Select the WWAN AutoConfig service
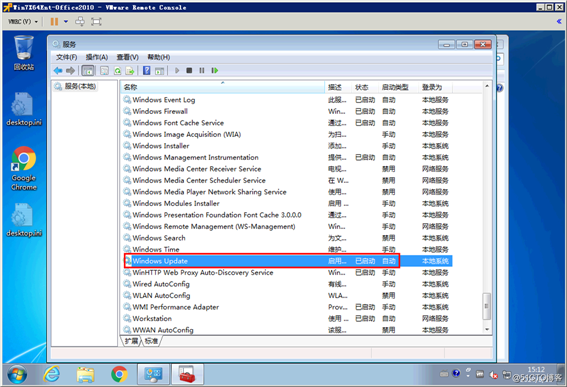Screen dimensions: 567x387 tap(287, 330)
